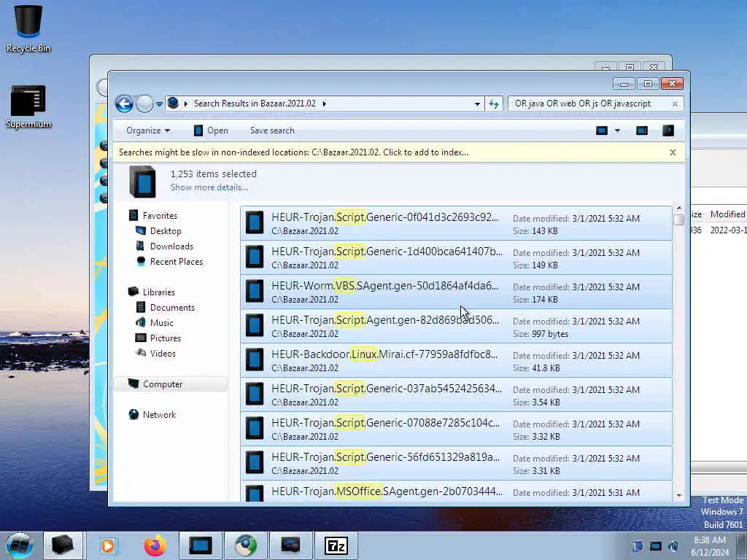Click the tray icon beside the clock
The height and width of the screenshot is (560, 747).
pyautogui.click(x=673, y=546)
